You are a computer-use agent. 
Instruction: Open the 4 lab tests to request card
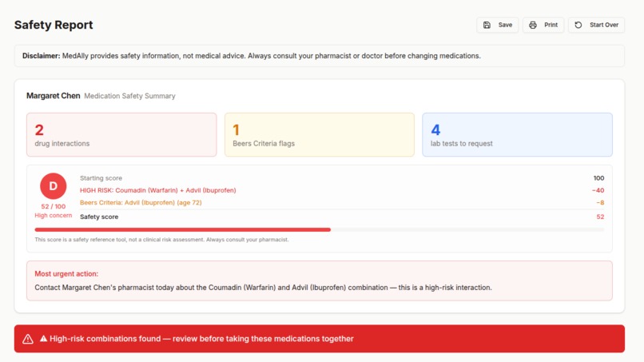pos(518,135)
